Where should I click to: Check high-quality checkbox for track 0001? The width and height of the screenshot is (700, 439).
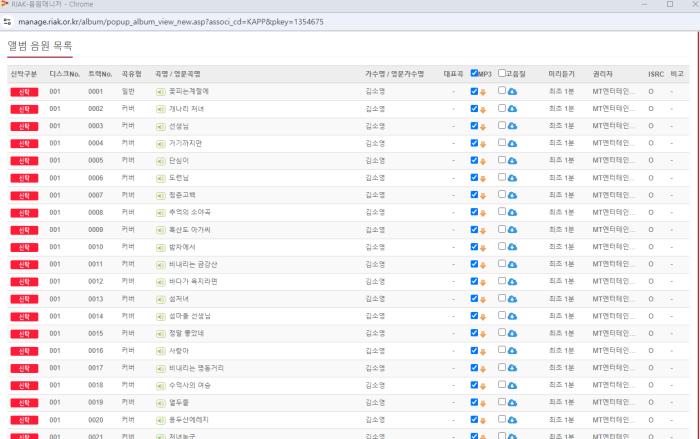502,90
